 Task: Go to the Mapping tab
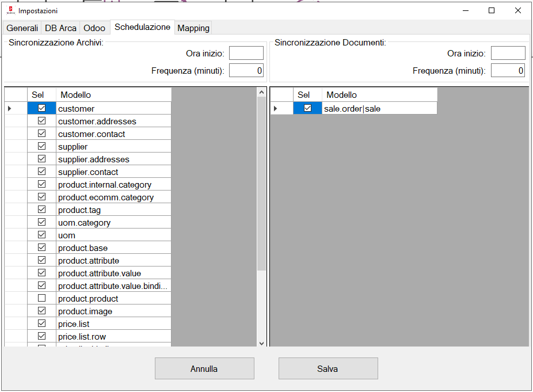pos(193,28)
